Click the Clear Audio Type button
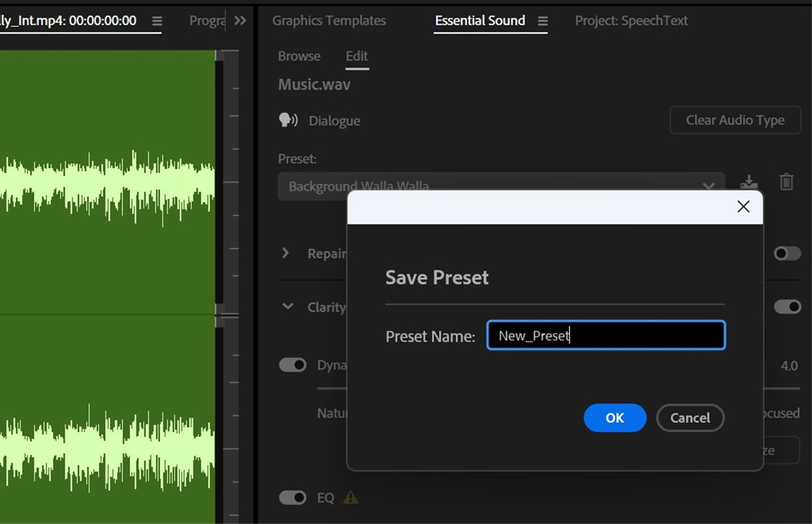 (735, 120)
